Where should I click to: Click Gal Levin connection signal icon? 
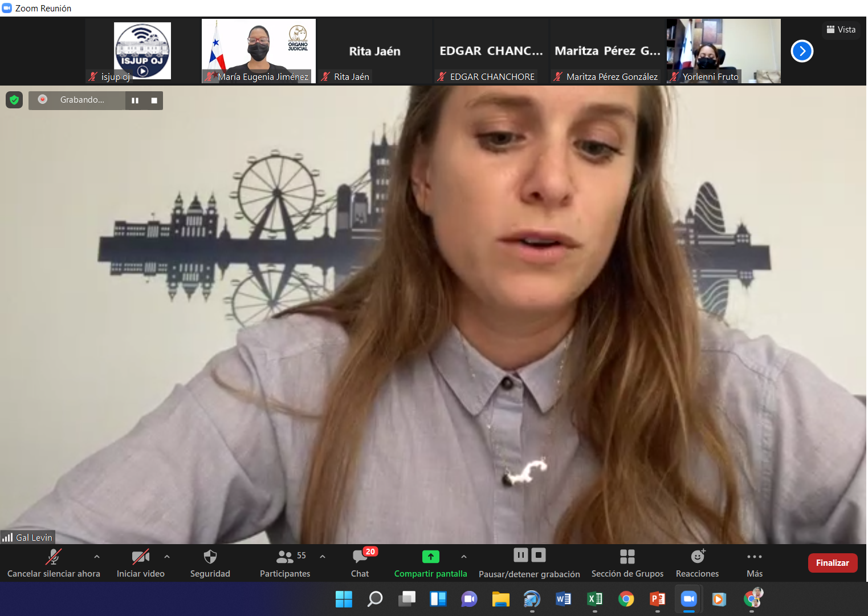7,537
